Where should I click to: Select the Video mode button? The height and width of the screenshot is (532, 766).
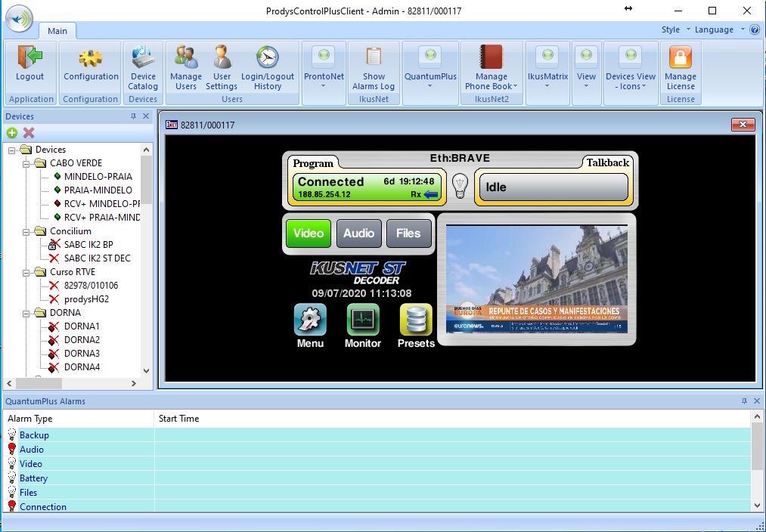[309, 233]
